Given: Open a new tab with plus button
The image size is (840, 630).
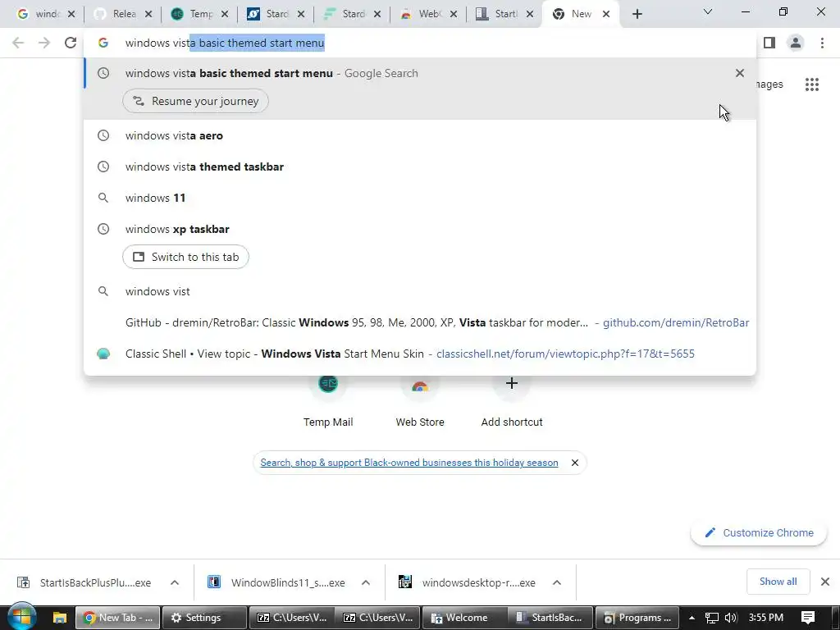Looking at the screenshot, I should pyautogui.click(x=637, y=14).
